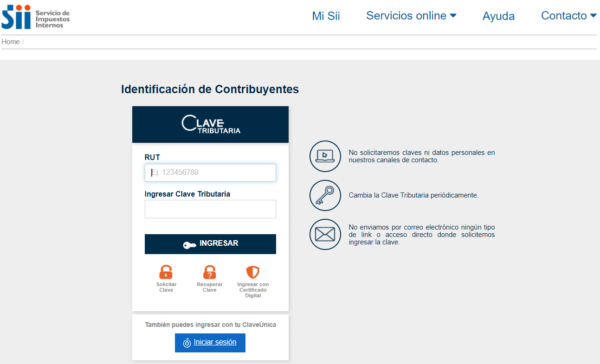Image resolution: width=600 pixels, height=364 pixels.
Task: Click the SII Servicio de Impuestos Internos logo
Action: pos(36,17)
